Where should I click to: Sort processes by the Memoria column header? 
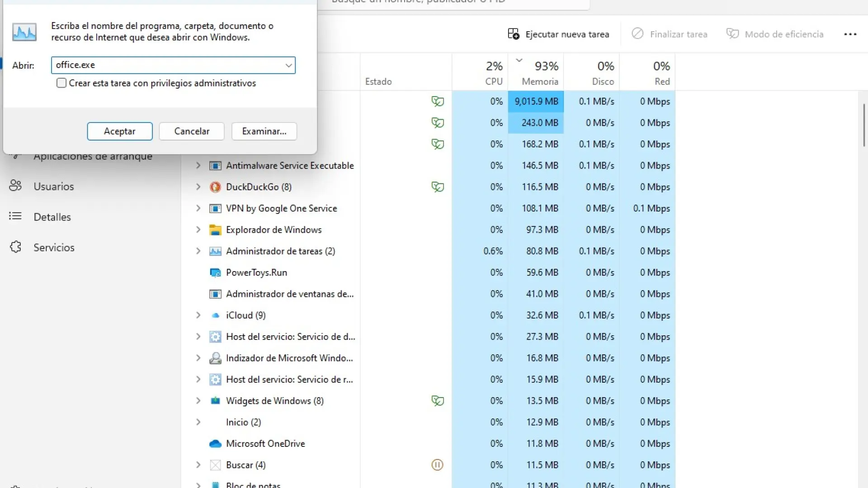point(540,81)
